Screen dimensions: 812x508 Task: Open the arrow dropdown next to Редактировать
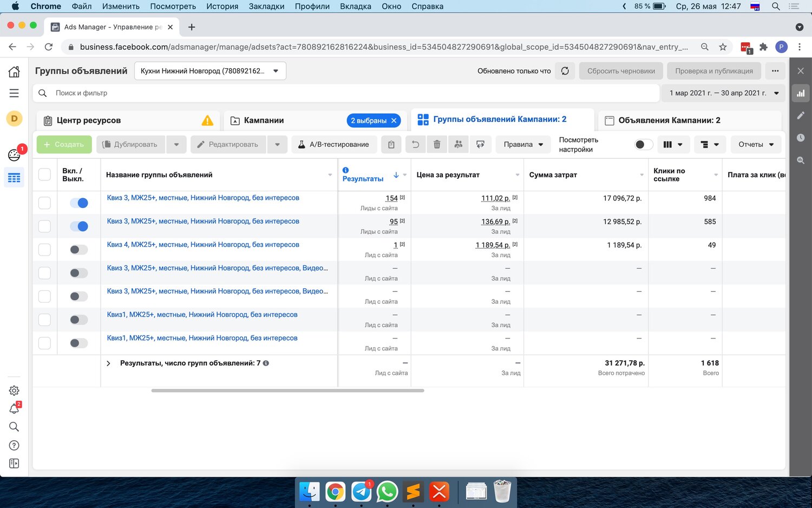click(277, 145)
